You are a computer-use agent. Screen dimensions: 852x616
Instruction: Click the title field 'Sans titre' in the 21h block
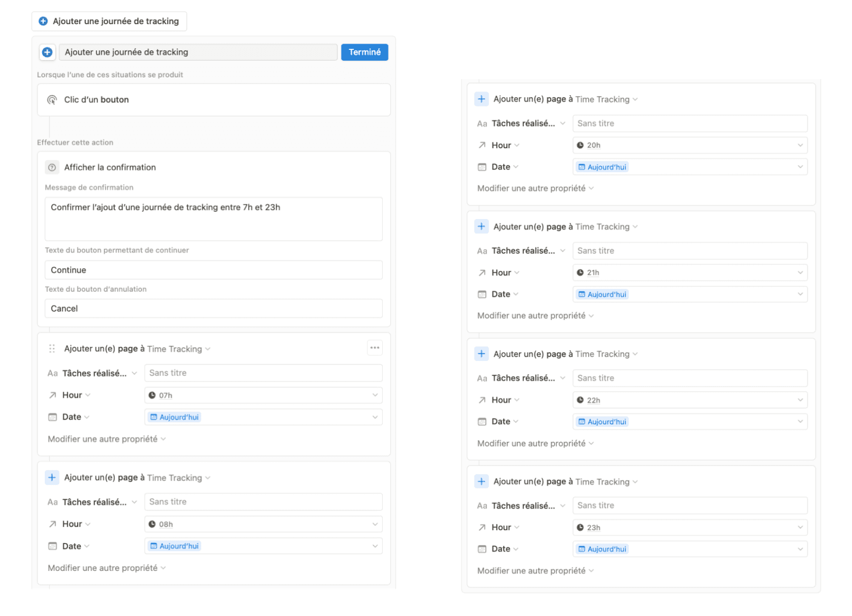coord(690,251)
